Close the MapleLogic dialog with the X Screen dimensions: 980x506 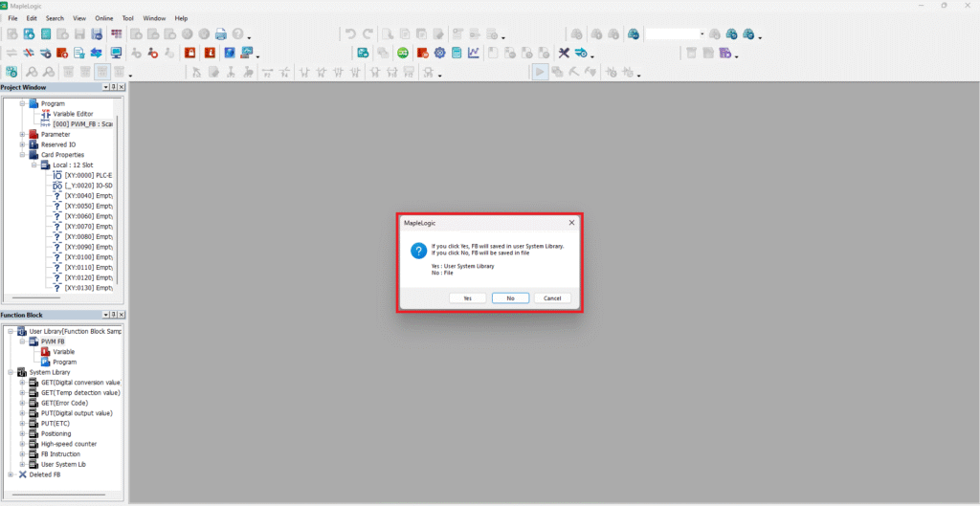coord(571,222)
